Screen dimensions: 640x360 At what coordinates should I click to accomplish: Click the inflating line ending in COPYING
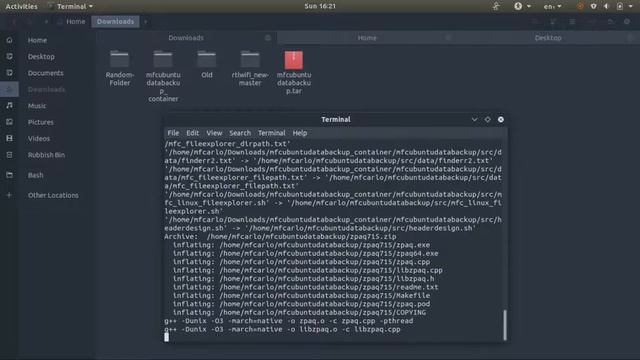(299, 312)
